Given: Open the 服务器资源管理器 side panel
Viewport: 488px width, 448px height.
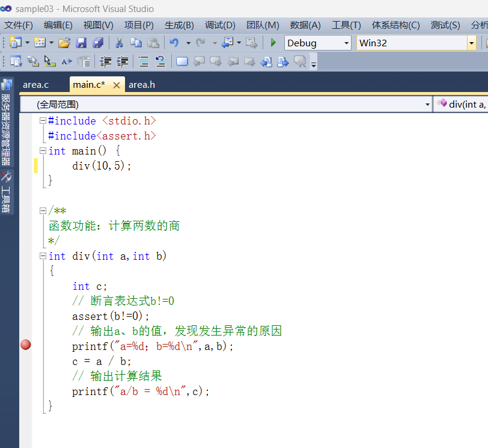Looking at the screenshot, I should coord(6,122).
